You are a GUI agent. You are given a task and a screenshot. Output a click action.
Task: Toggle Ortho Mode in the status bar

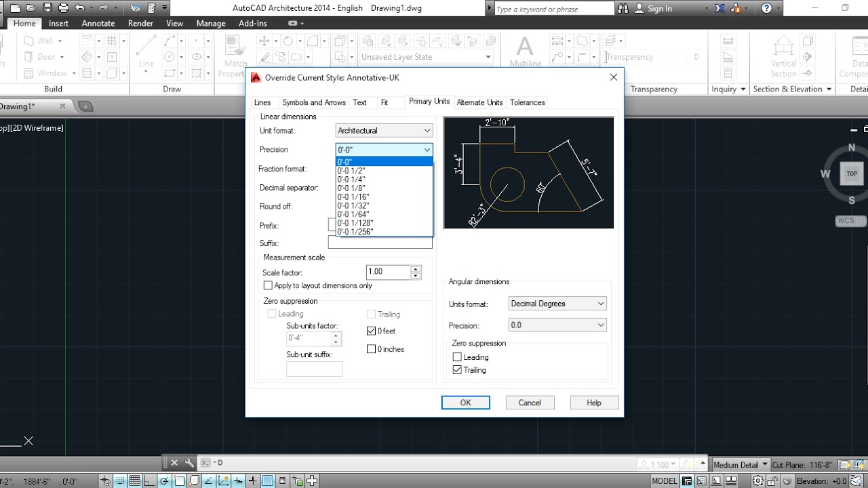[x=150, y=481]
